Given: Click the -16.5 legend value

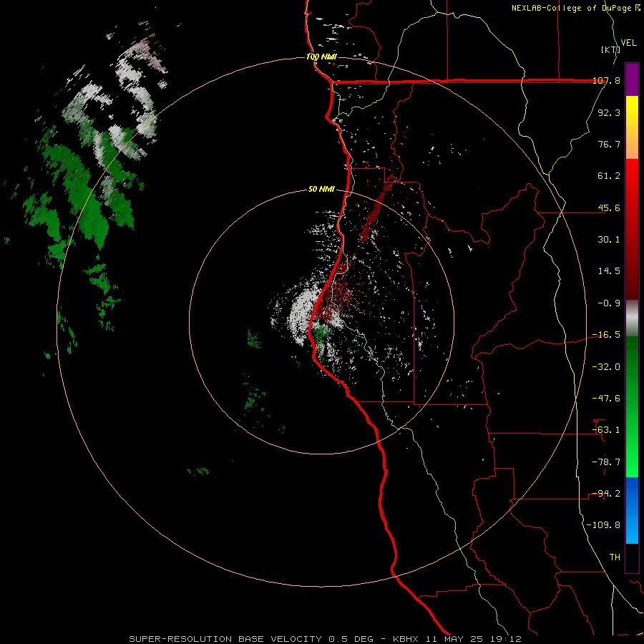Looking at the screenshot, I should pyautogui.click(x=606, y=335).
